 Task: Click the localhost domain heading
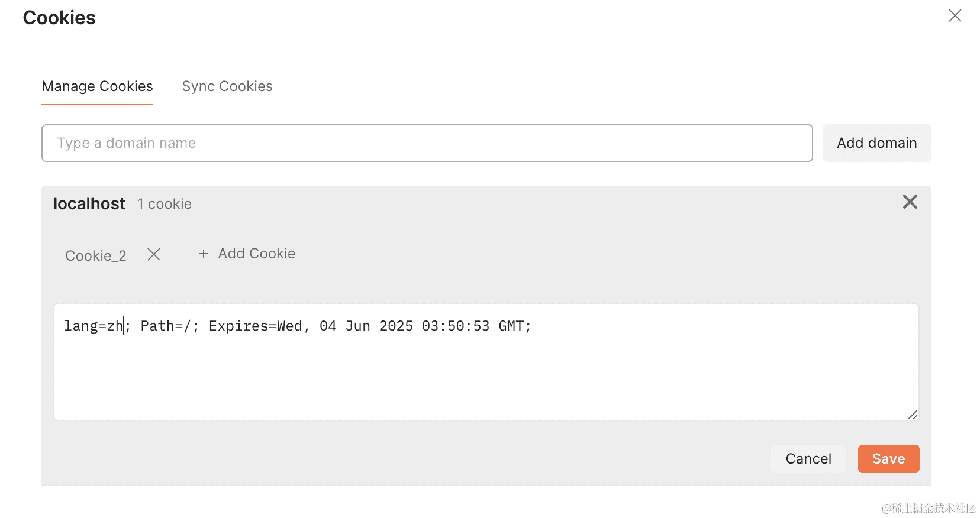tap(89, 204)
